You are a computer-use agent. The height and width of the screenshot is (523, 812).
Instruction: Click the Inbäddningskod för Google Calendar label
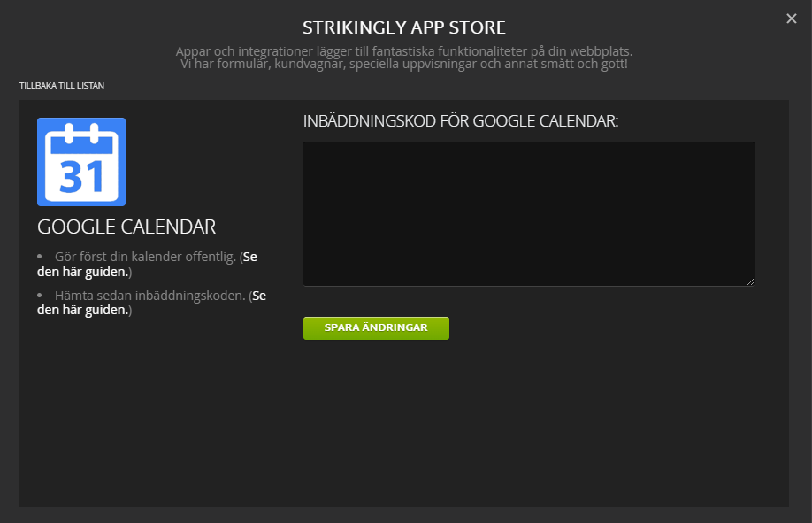coord(460,121)
